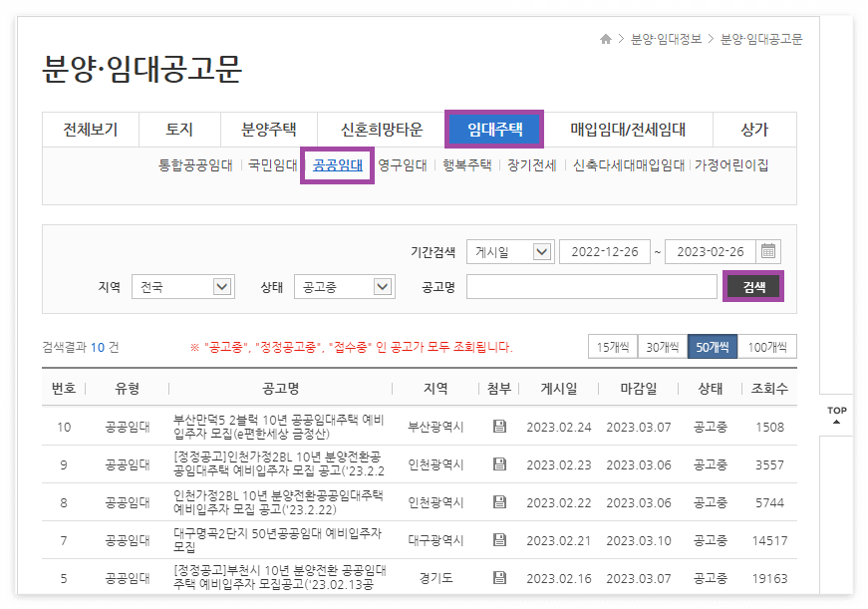Click the TOP button to scroll up
The image size is (868, 609).
(x=836, y=413)
